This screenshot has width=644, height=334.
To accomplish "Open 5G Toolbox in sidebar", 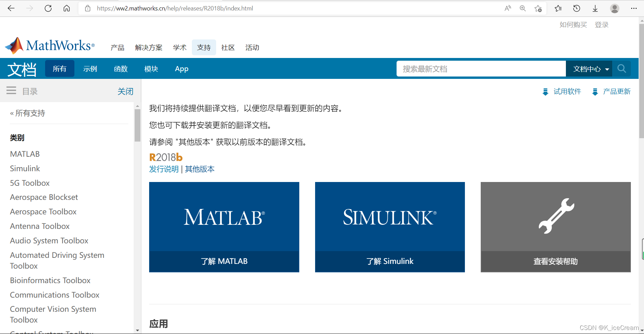I will (30, 183).
